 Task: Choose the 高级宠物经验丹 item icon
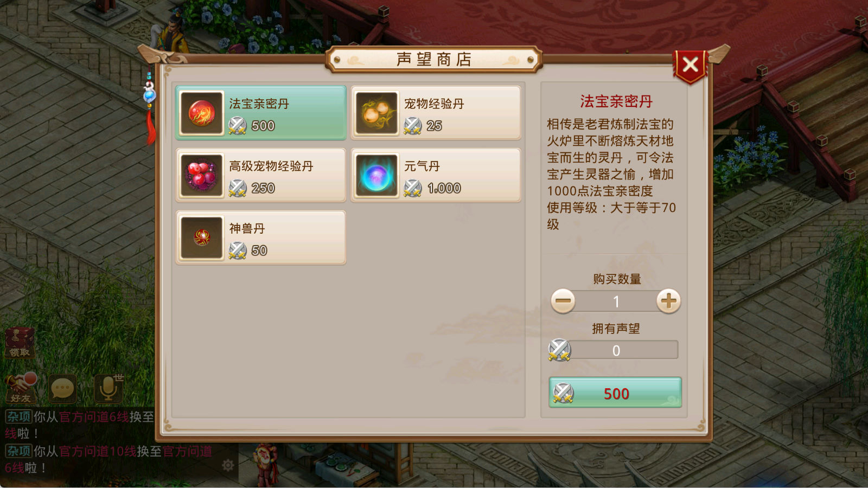click(x=202, y=175)
